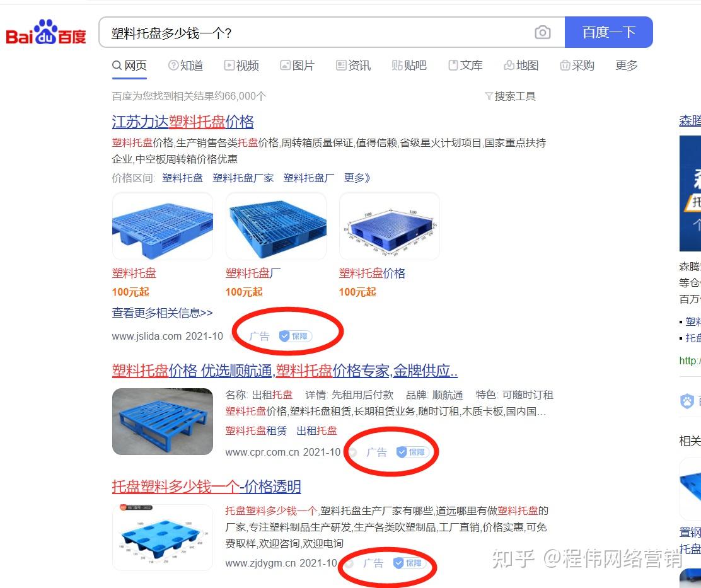Open 查看更多相关信息>> link
The image size is (701, 588).
click(162, 313)
